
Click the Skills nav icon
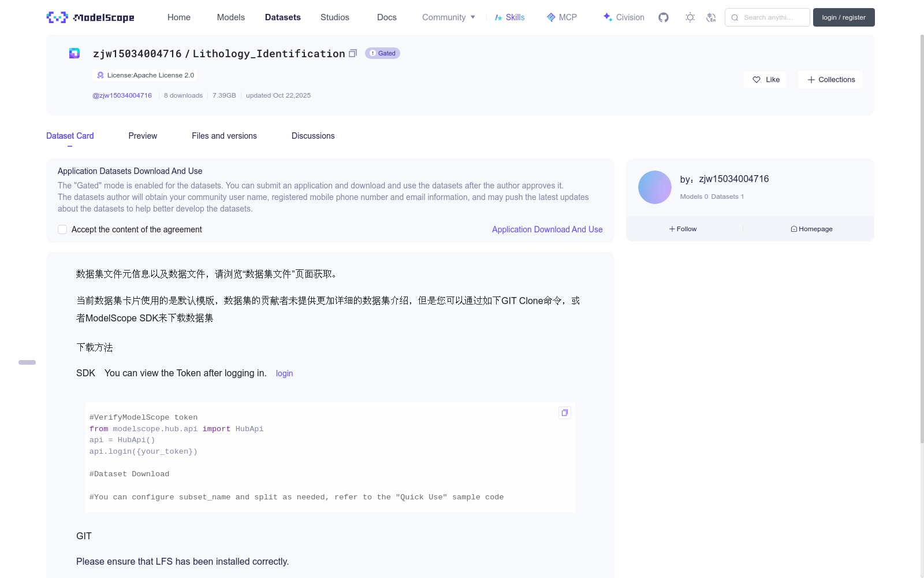pyautogui.click(x=498, y=17)
